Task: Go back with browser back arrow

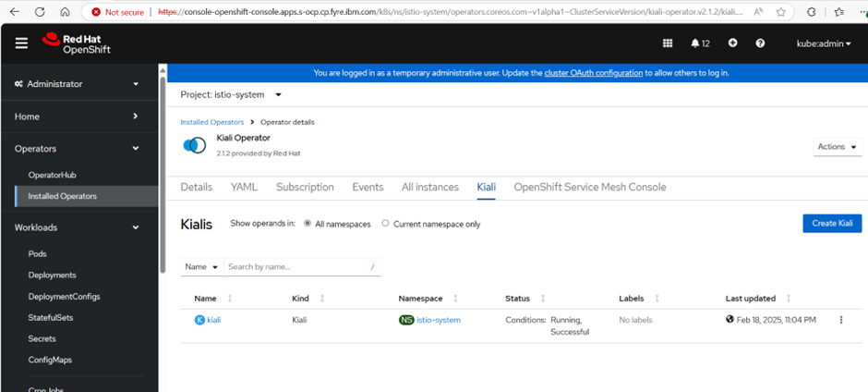Action: (15, 12)
